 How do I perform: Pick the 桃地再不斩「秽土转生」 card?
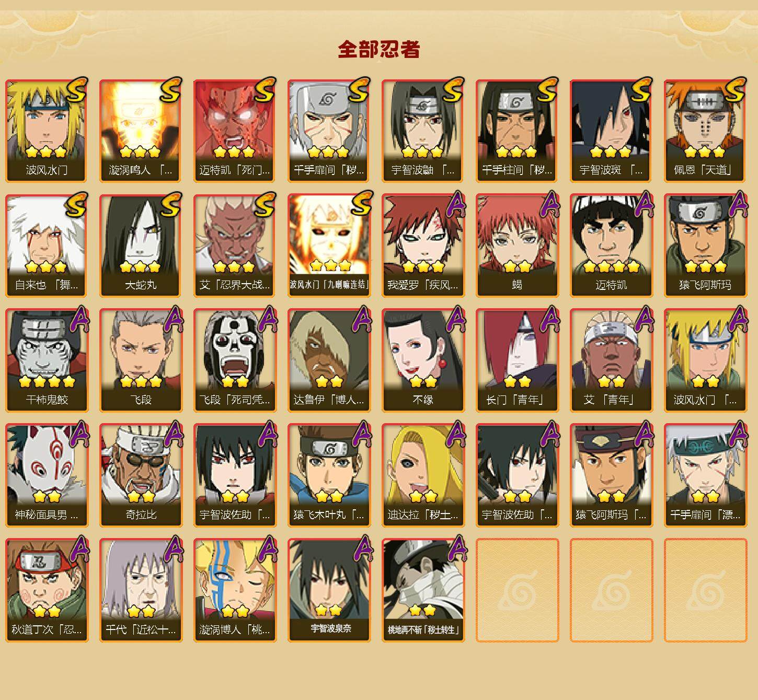click(x=423, y=590)
